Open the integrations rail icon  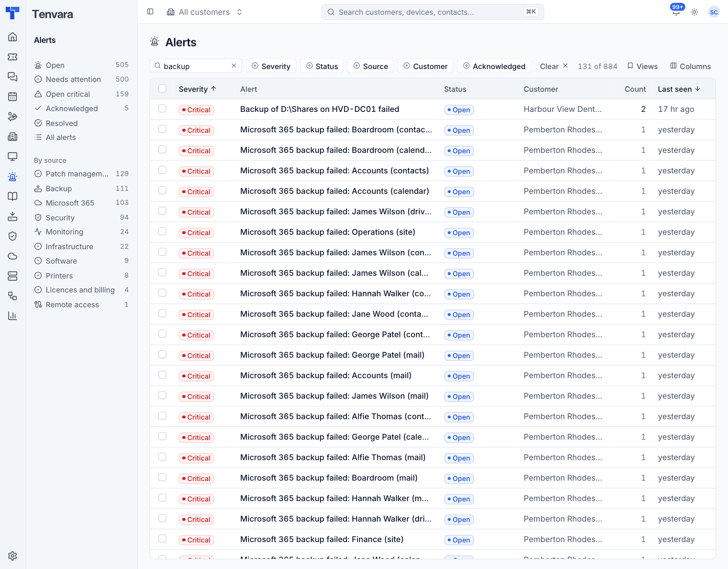tap(13, 296)
